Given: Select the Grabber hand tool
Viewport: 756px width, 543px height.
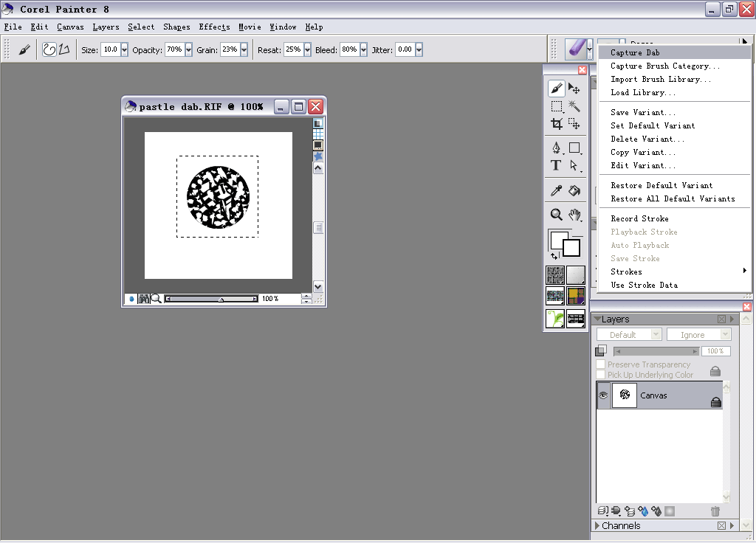Looking at the screenshot, I should 574,215.
